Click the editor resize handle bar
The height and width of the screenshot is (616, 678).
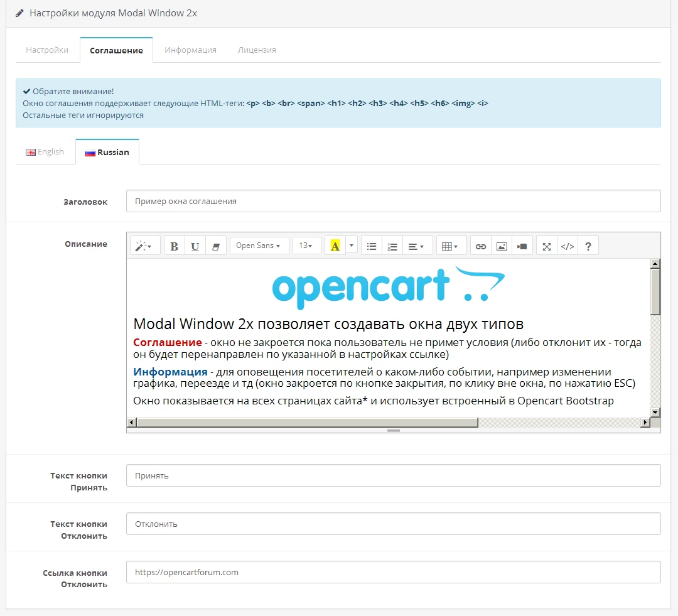click(394, 430)
